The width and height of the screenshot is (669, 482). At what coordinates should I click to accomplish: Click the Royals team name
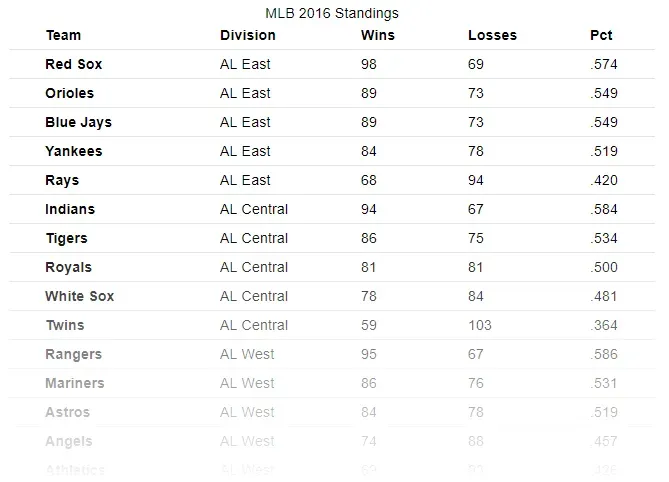68,267
